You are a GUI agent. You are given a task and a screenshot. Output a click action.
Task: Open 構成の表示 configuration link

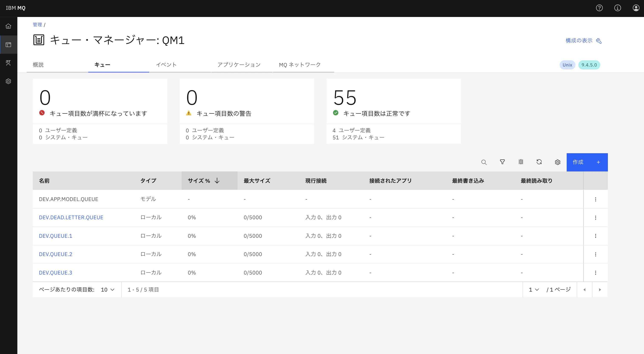[584, 41]
